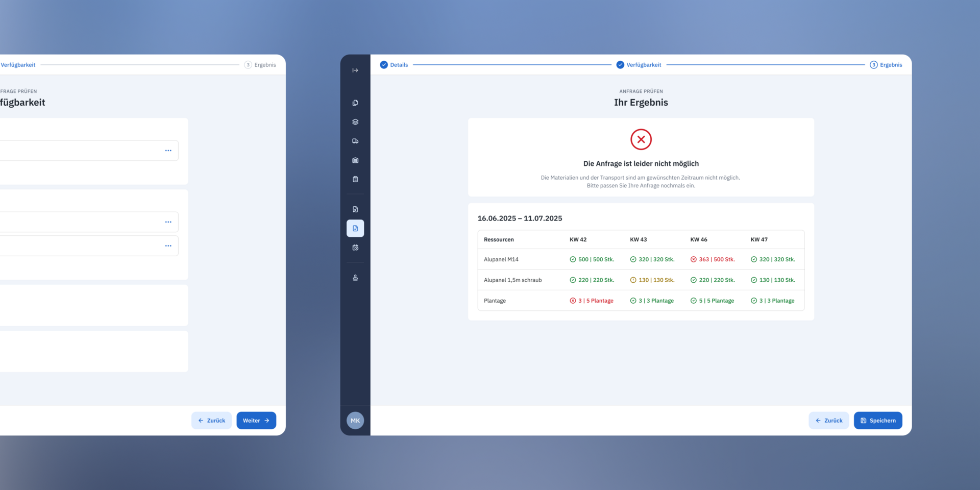This screenshot has width=980, height=490.
Task: Open the signed document icon in sidebar
Action: click(355, 209)
